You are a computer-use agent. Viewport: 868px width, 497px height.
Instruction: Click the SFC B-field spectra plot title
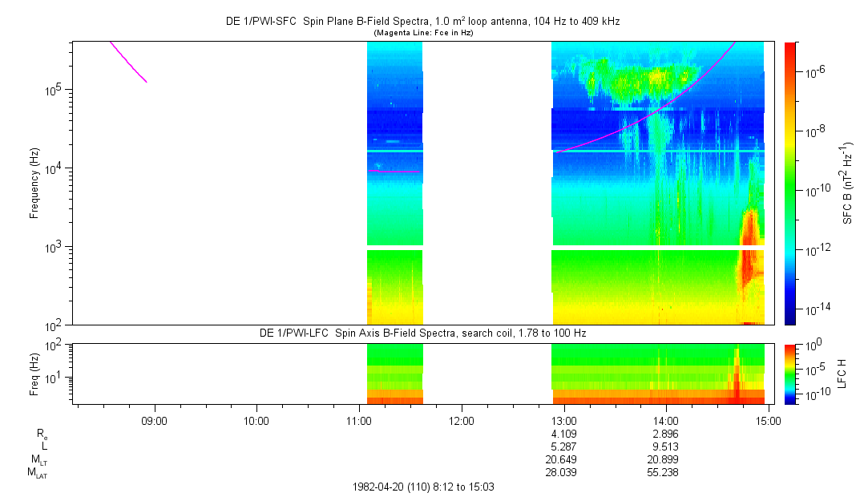[x=422, y=22]
